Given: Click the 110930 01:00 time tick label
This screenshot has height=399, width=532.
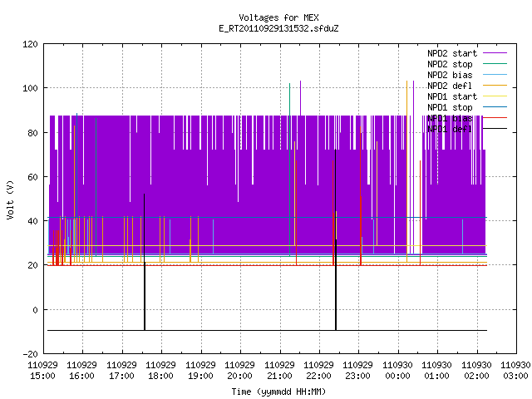Looking at the screenshot, I should 436,371.
